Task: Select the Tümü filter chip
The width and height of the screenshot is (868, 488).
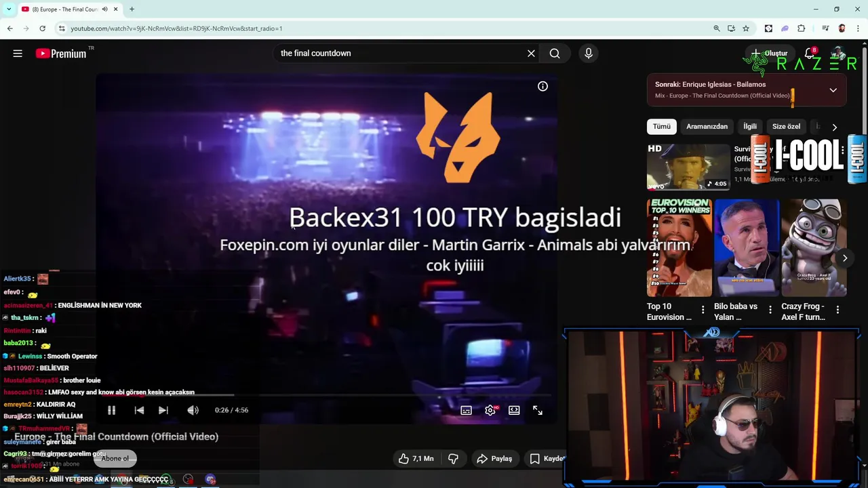Action: (x=662, y=126)
